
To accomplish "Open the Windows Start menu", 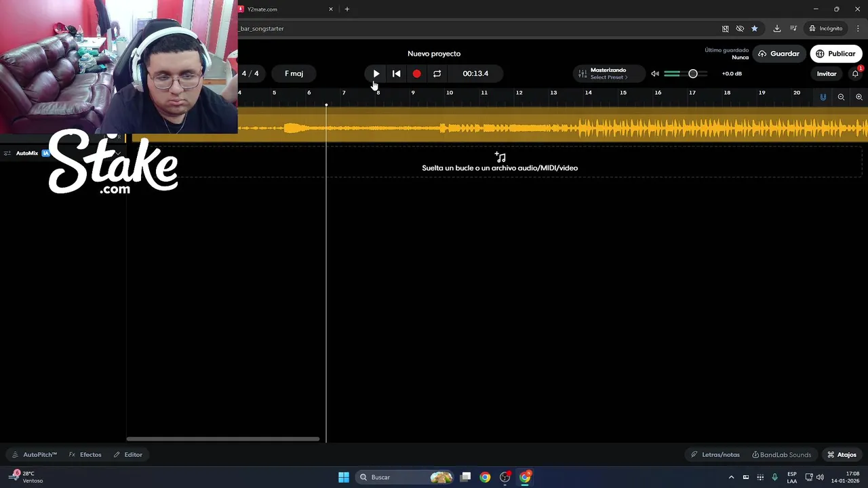I will pyautogui.click(x=344, y=477).
